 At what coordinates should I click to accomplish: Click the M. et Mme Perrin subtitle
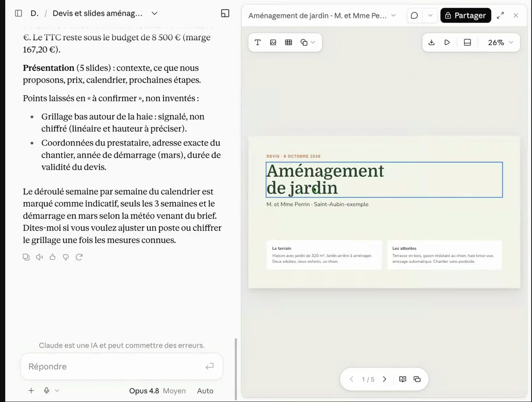(317, 204)
